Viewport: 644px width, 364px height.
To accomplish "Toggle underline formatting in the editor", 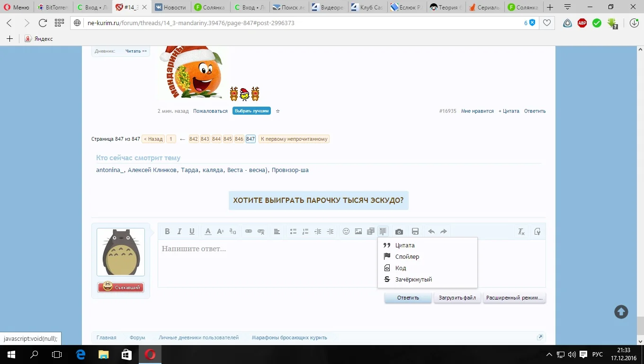I will [x=192, y=231].
